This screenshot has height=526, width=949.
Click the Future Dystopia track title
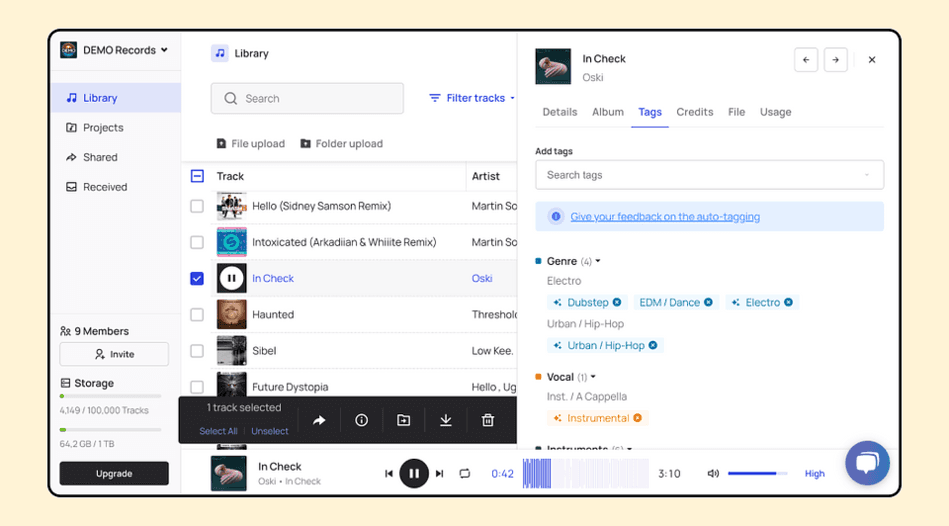[x=290, y=387]
